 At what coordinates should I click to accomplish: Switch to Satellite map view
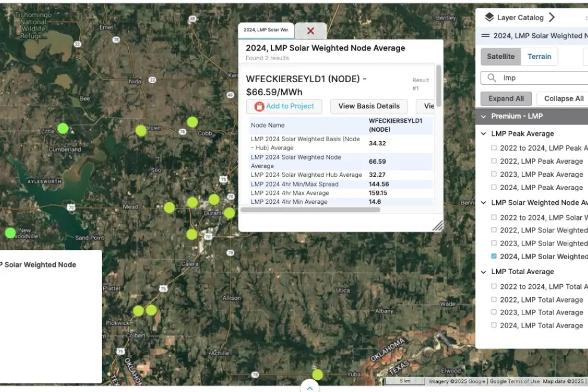(x=500, y=57)
